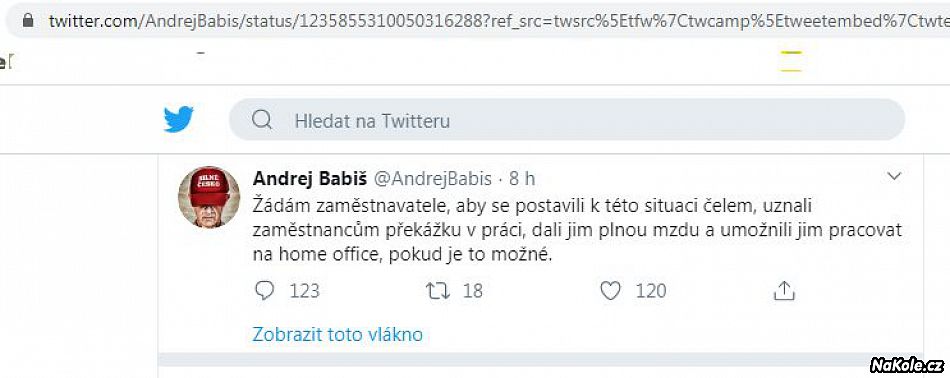The width and height of the screenshot is (950, 378).
Task: Click the 18 retweets count
Action: pos(473,291)
